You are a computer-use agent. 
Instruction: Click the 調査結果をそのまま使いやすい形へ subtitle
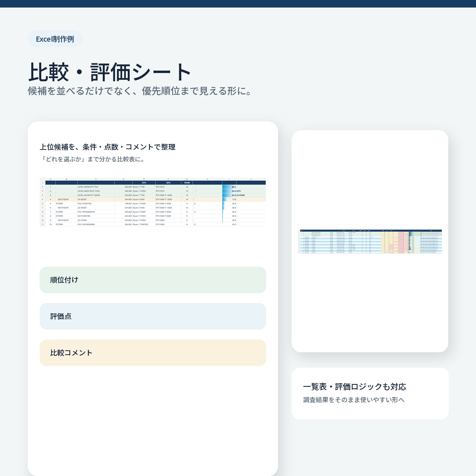click(x=354, y=400)
